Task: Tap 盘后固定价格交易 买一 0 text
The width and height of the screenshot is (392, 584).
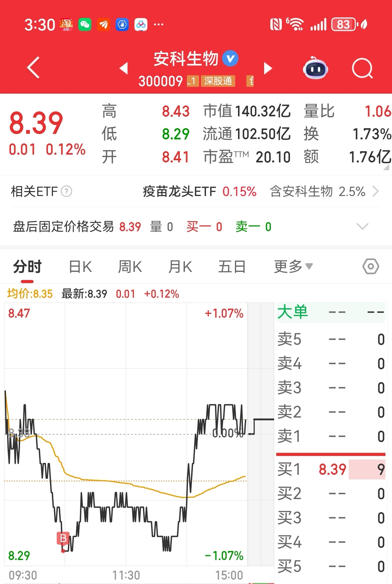Action: tap(204, 227)
